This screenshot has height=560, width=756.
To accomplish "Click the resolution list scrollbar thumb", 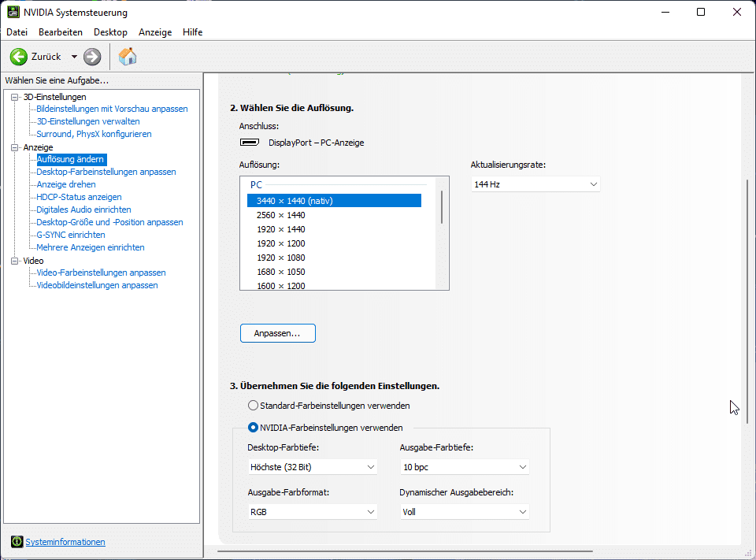I will pos(442,207).
